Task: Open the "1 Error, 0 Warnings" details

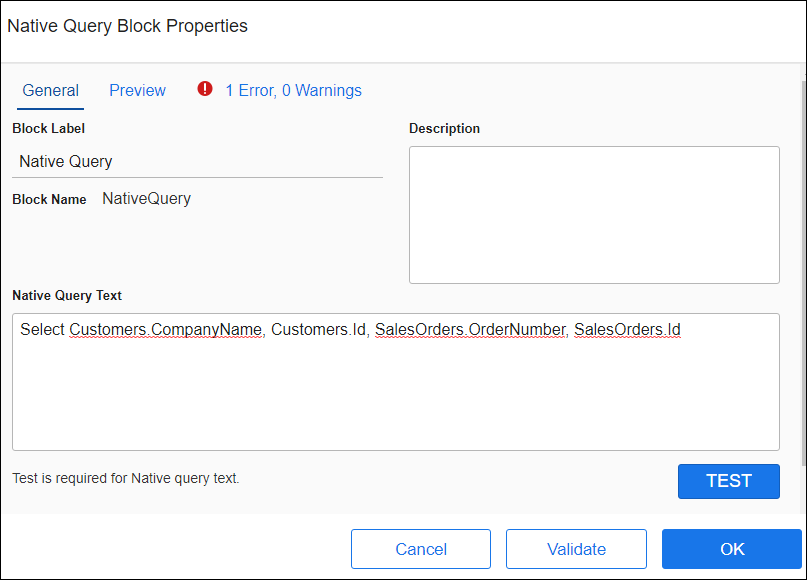Action: 293,90
